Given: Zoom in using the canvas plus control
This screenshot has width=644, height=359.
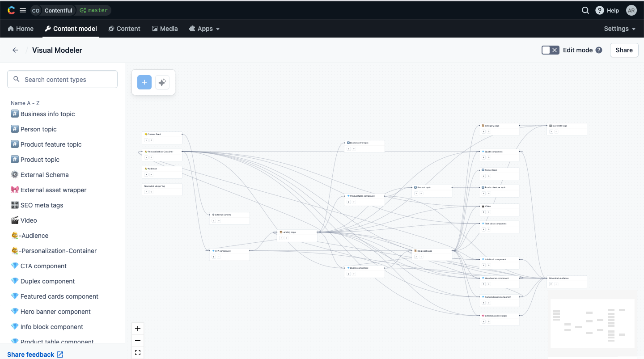Looking at the screenshot, I should click(137, 328).
